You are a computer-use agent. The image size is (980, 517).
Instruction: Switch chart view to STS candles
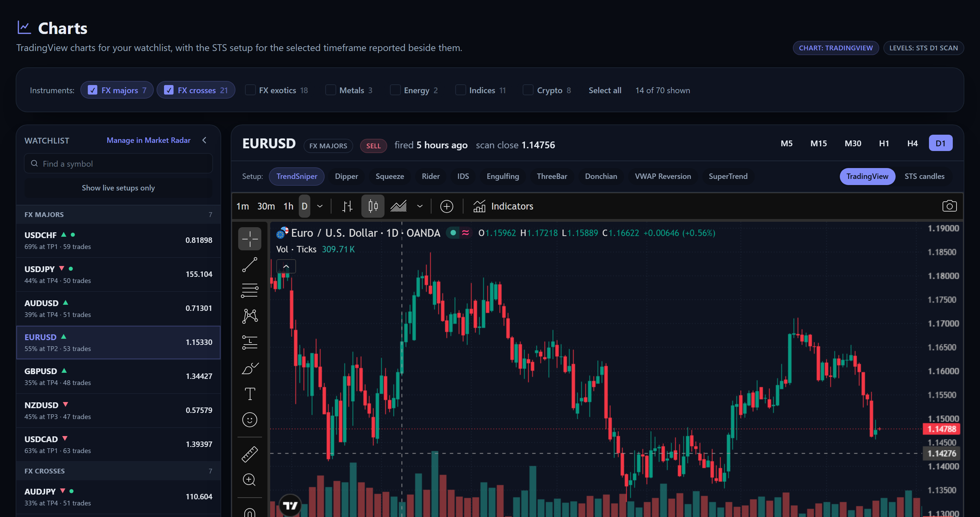(924, 177)
